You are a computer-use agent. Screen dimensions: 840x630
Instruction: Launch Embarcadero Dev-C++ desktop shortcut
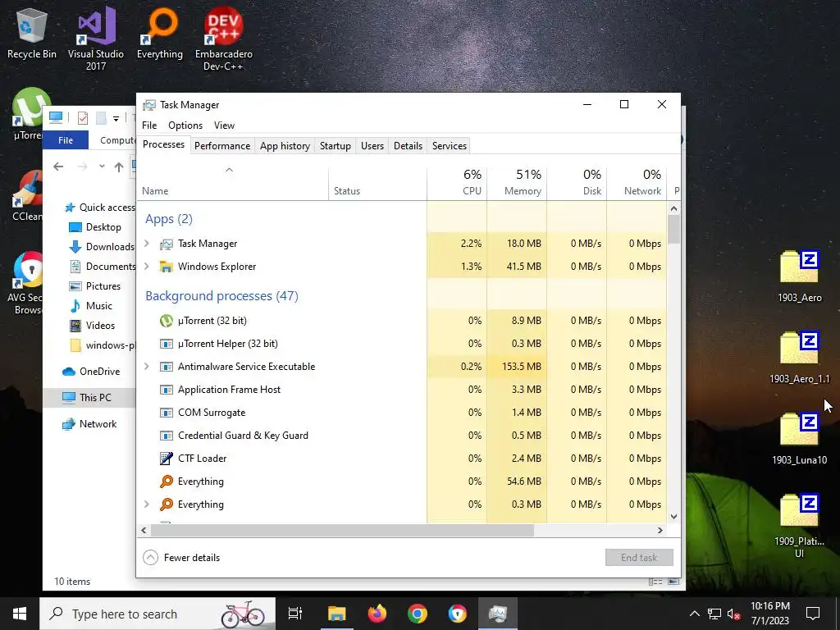224,39
